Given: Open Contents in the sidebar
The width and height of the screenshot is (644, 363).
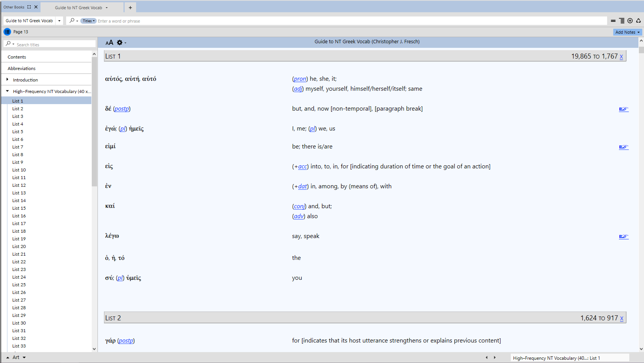Looking at the screenshot, I should (x=17, y=57).
